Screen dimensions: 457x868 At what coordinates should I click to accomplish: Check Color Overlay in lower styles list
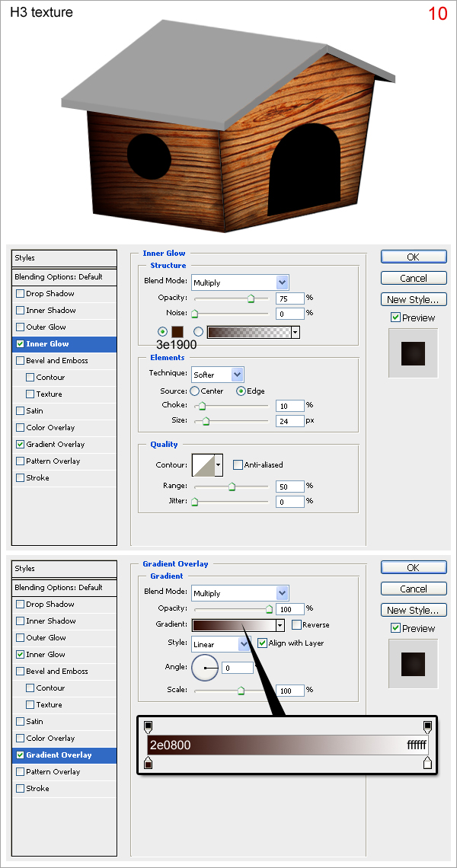[21, 738]
